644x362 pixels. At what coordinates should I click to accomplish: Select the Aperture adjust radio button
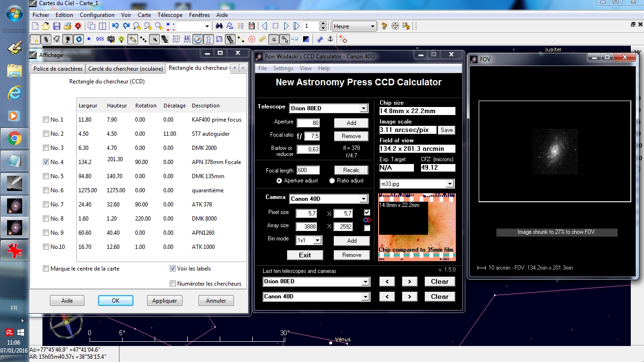coord(279,181)
